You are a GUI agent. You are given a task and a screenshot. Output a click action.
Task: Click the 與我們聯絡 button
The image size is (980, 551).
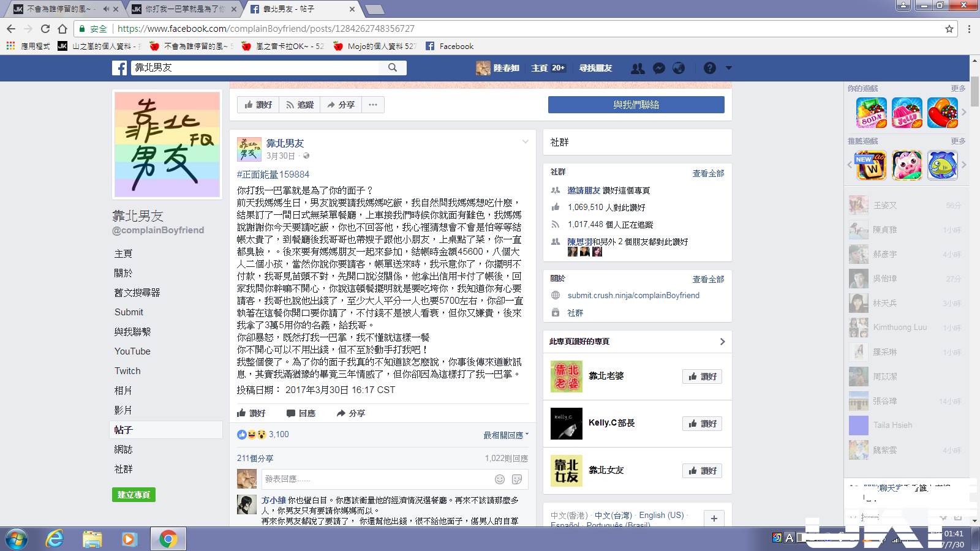(636, 105)
